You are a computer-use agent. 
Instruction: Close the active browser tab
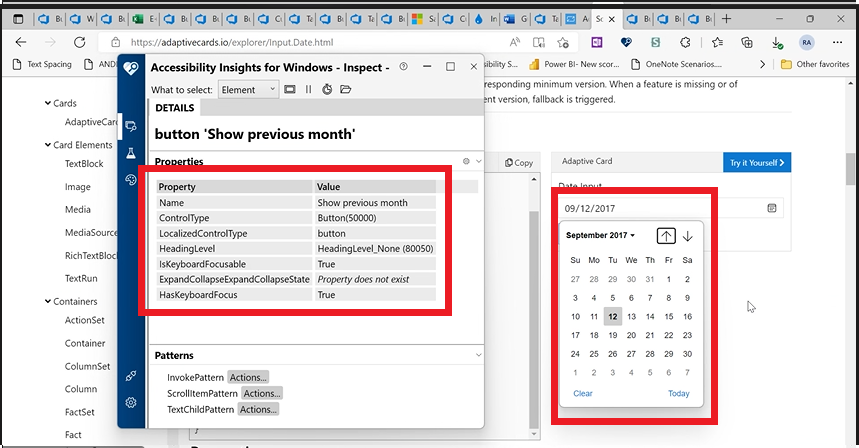(612, 19)
